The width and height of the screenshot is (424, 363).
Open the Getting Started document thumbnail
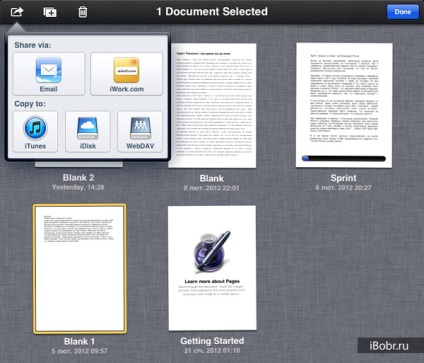pos(212,268)
